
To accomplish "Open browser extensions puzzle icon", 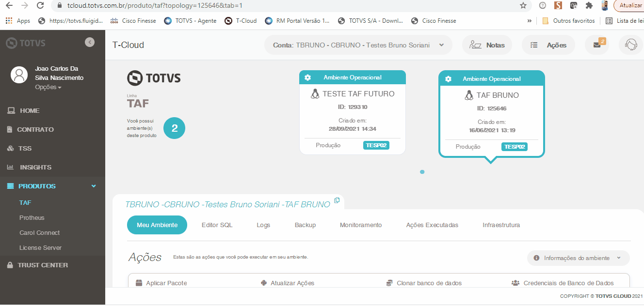I will click(x=589, y=6).
